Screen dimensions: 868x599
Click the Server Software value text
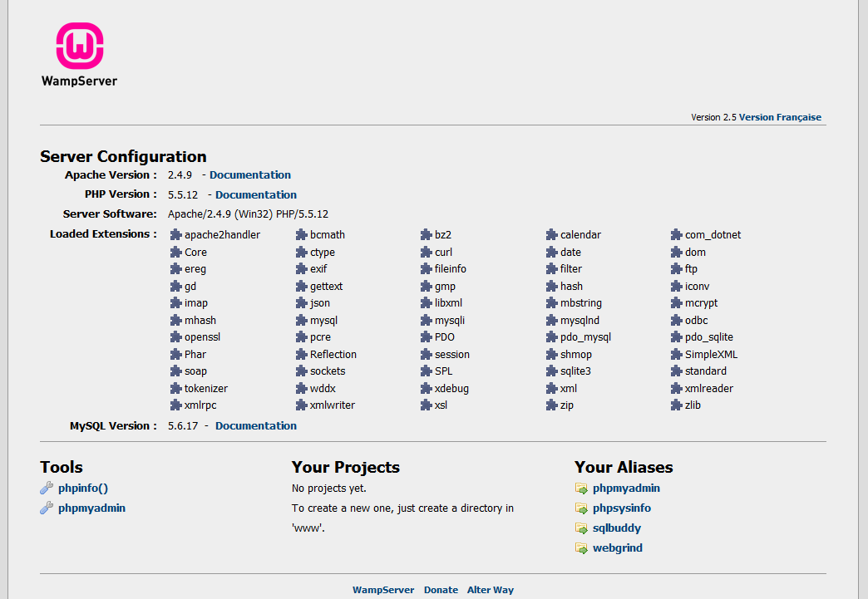[x=248, y=214]
